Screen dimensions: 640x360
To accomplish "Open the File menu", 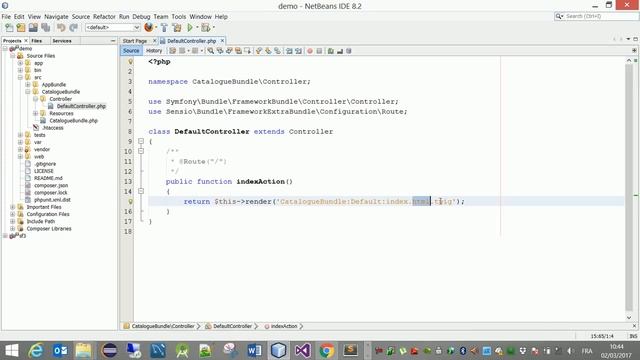I will coord(6,17).
